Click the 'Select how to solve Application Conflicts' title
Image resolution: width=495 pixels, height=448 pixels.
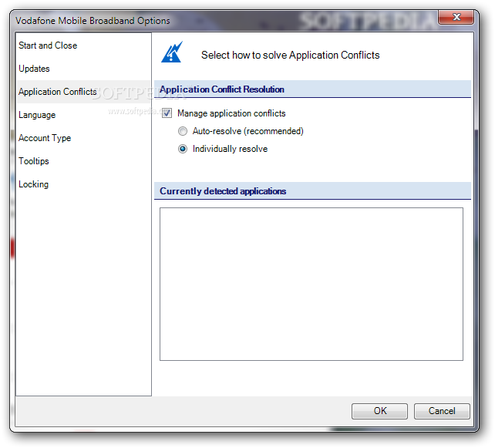291,55
